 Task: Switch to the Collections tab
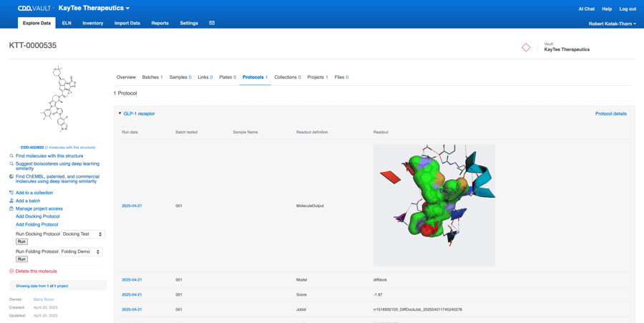point(288,77)
